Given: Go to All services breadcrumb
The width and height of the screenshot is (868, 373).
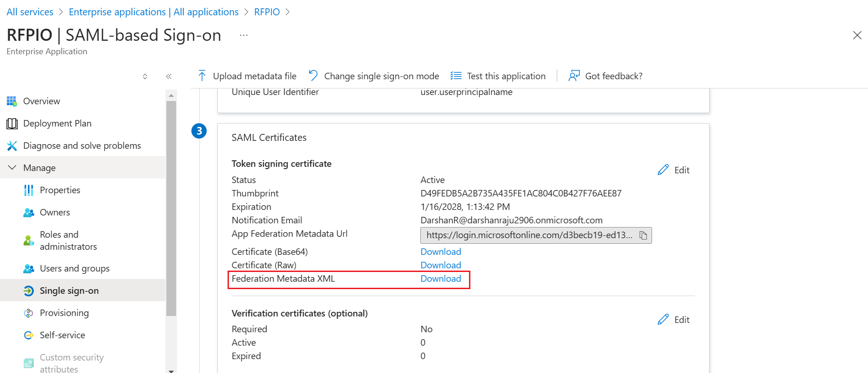Looking at the screenshot, I should click(x=30, y=12).
